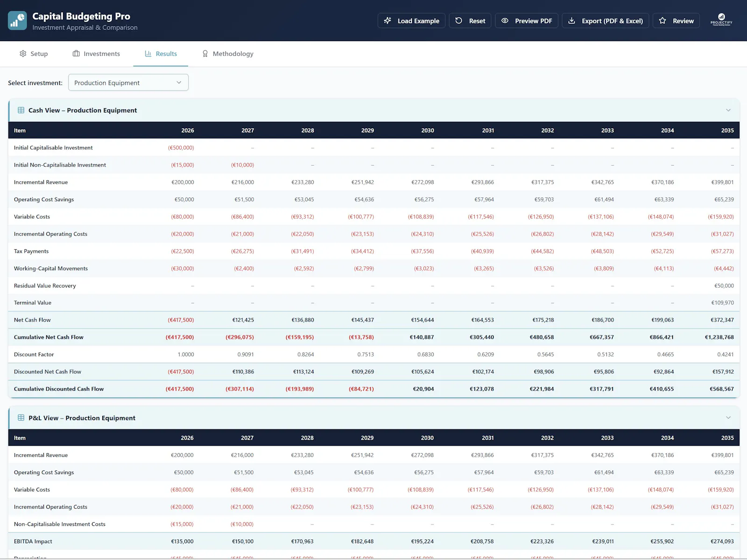
Task: Click the Reset circular arrow icon
Action: (459, 21)
